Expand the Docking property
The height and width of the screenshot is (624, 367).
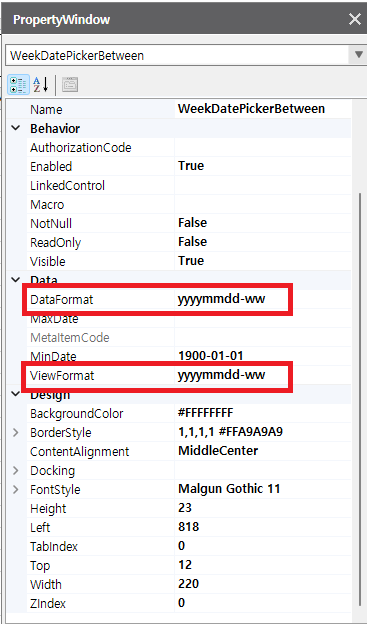(x=16, y=471)
